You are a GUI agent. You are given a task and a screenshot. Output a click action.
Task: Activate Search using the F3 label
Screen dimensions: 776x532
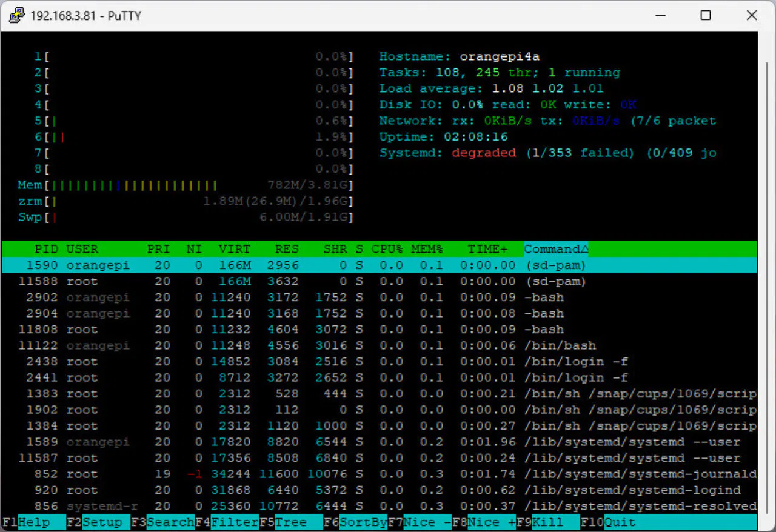coord(164,522)
